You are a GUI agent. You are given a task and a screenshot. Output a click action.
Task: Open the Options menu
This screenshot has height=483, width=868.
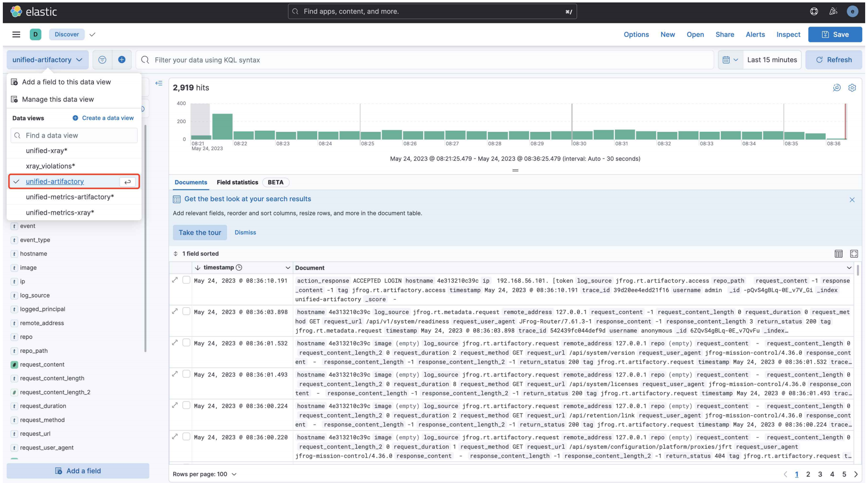click(x=636, y=35)
